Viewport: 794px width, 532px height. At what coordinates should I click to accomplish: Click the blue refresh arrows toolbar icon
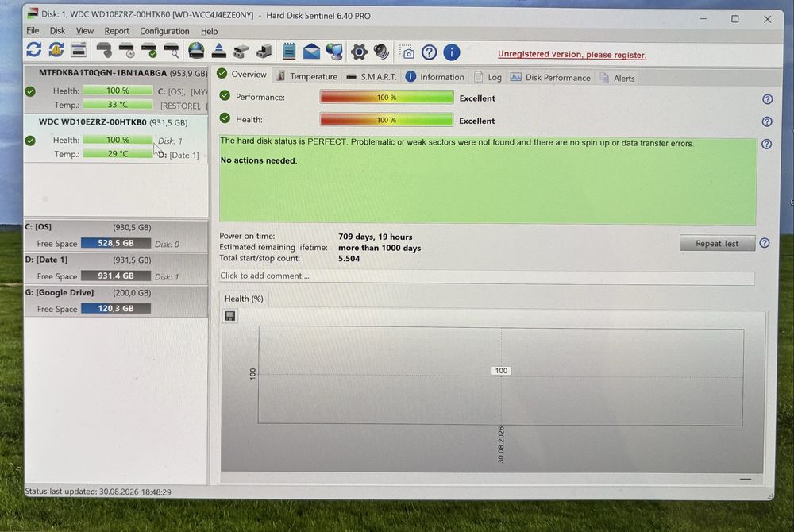tap(34, 50)
